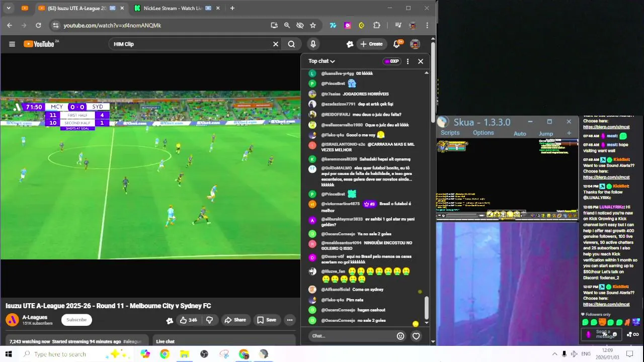Run the YouTube search magnifier button
The image size is (644, 362).
[x=291, y=44]
